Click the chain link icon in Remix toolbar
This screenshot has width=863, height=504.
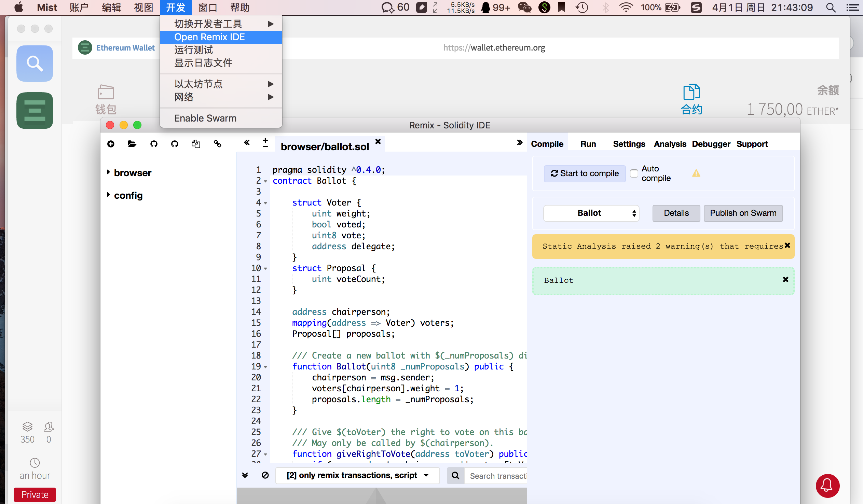point(218,144)
